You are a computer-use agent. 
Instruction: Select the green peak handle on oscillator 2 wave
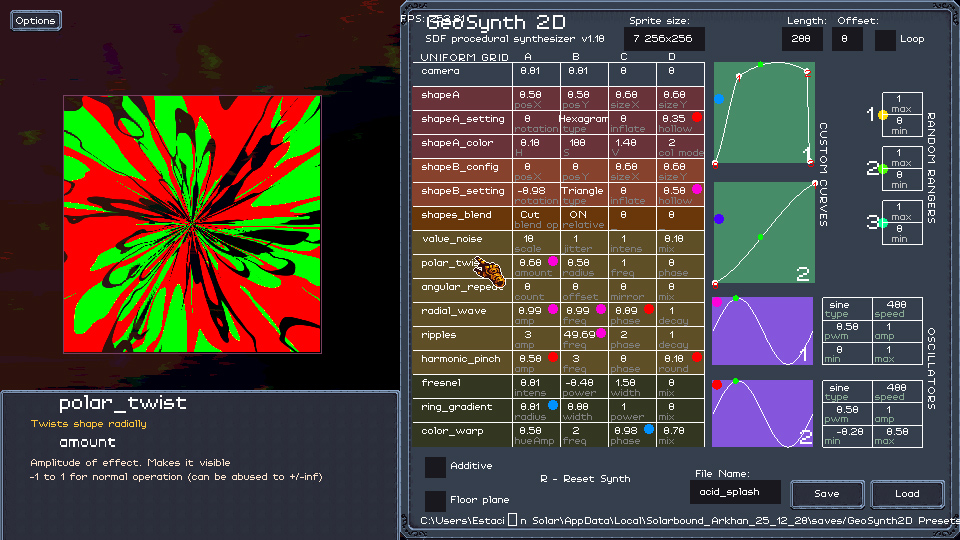[x=736, y=381]
